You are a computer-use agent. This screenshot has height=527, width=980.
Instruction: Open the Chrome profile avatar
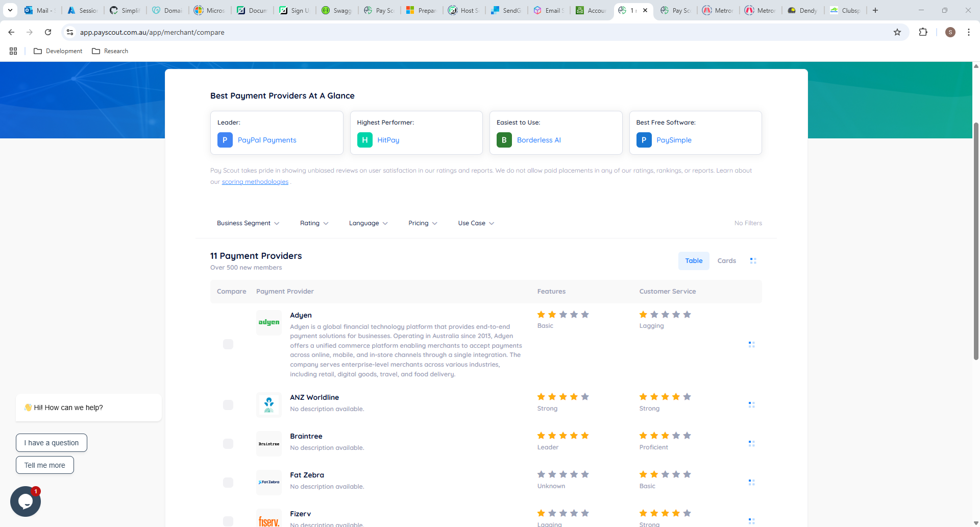[950, 32]
